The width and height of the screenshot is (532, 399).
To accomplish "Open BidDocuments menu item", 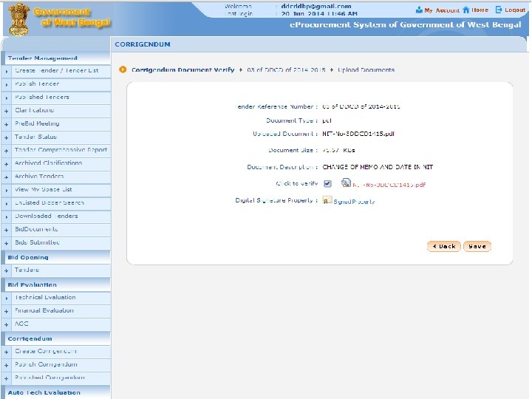I will point(36,229).
